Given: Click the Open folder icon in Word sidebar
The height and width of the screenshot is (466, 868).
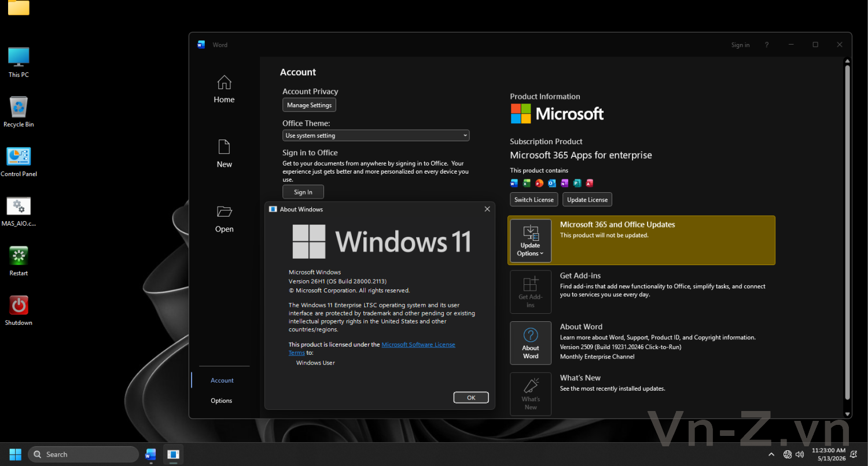Looking at the screenshot, I should click(224, 211).
